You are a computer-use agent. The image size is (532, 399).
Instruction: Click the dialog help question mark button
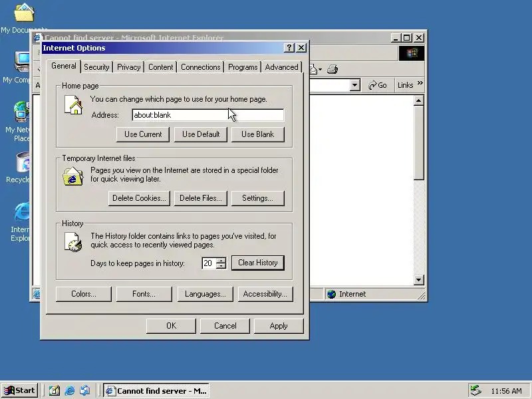[289, 48]
